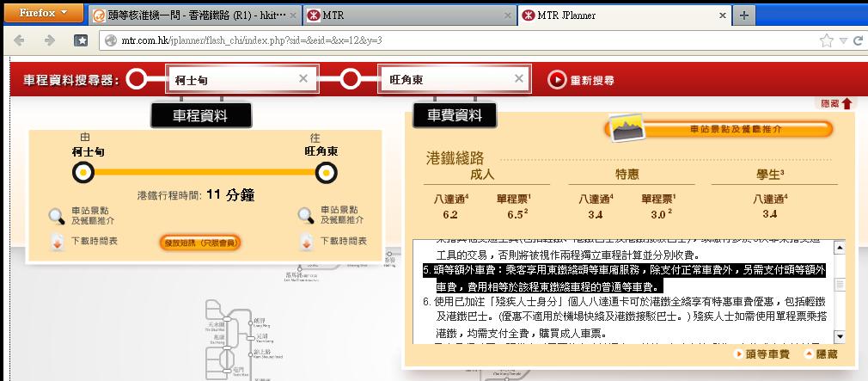The height and width of the screenshot is (381, 868).
Task: Click the right 下載時間表 link
Action: 343,242
